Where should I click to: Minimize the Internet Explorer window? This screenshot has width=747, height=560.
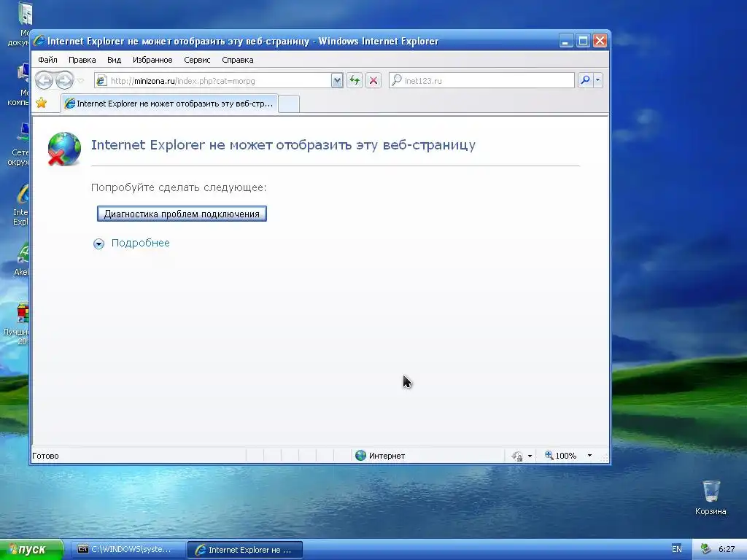click(565, 41)
